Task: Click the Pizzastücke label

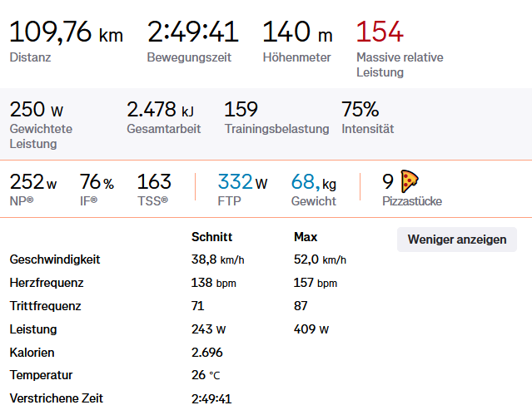Action: point(412,201)
